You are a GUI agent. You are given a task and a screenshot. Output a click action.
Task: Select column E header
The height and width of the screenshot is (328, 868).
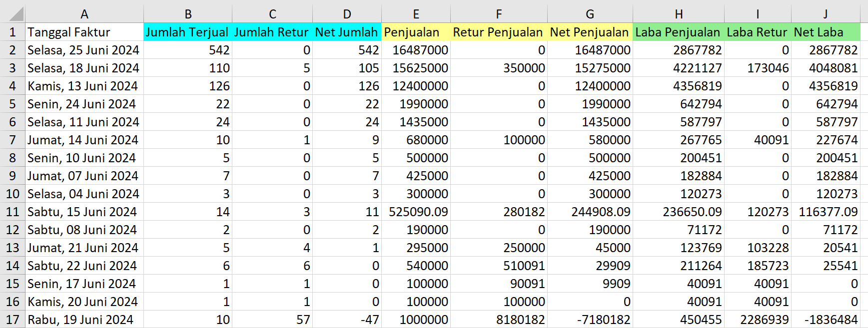[x=416, y=14]
